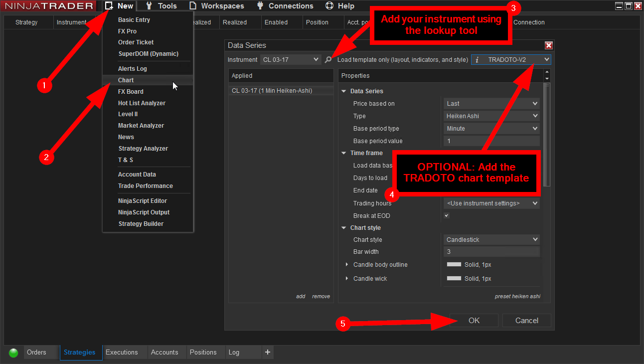Add a new tab with plus icon
644x364 pixels.
[268, 352]
